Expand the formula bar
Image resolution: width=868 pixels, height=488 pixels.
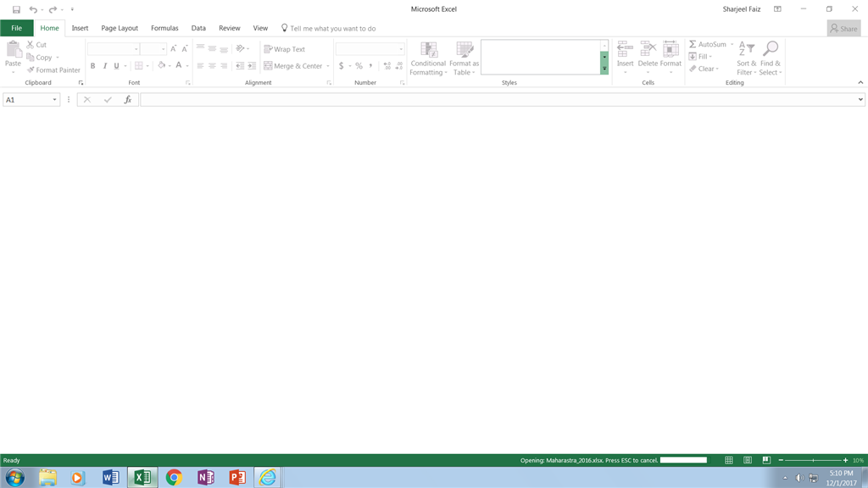(860, 100)
